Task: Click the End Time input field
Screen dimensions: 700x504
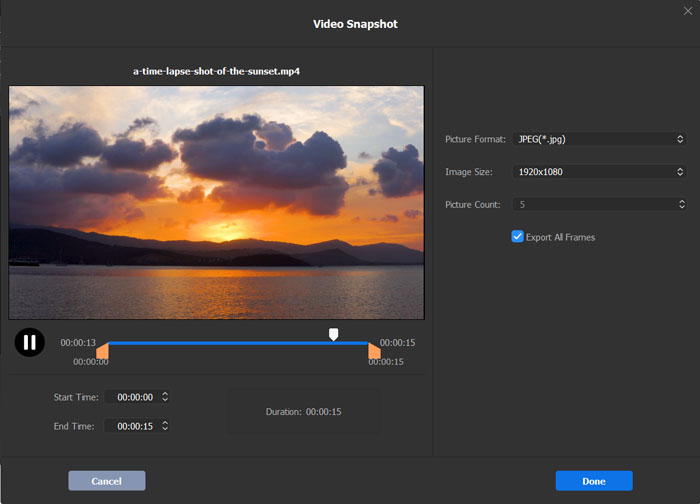Action: coord(137,426)
